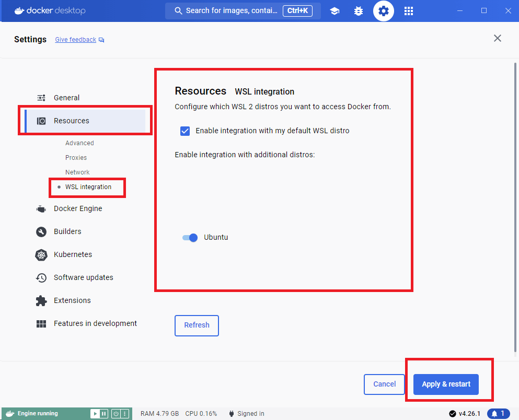This screenshot has height=420, width=519.
Task: Click the Builders wrench icon
Action: tap(41, 231)
